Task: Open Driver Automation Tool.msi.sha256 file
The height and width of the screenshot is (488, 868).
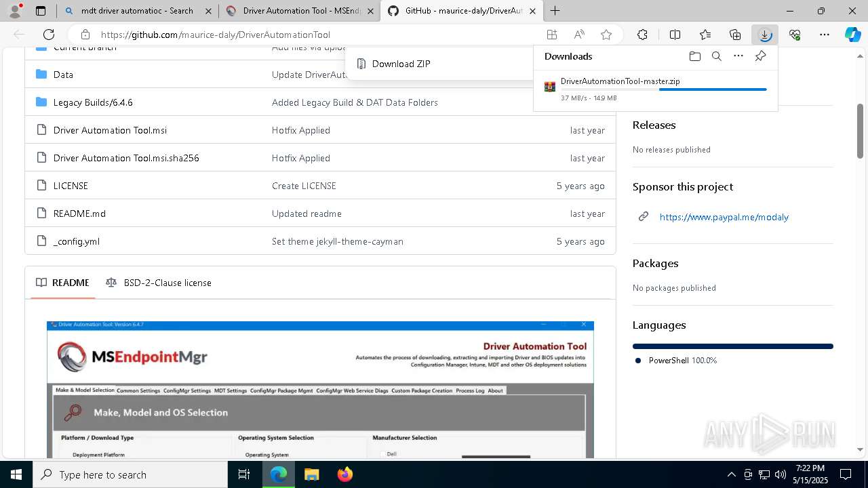Action: pos(126,158)
